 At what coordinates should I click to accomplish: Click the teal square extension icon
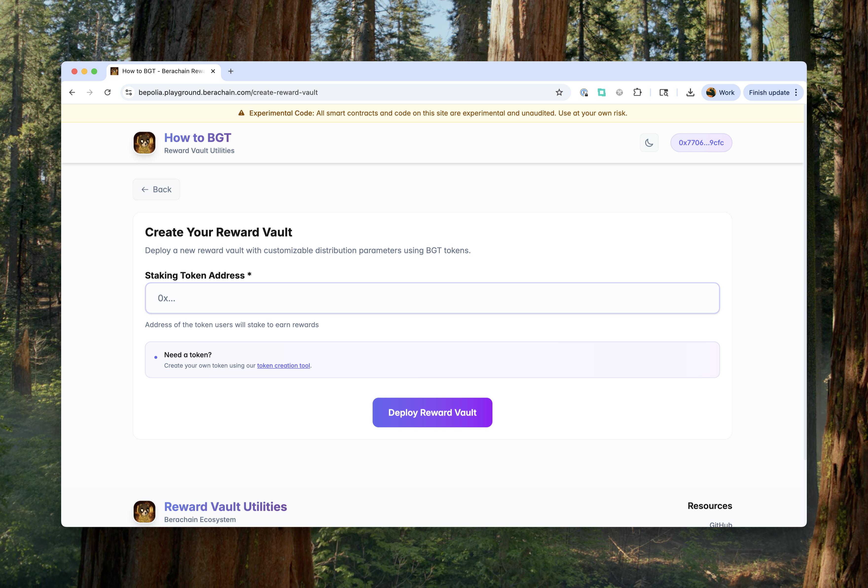click(x=601, y=92)
